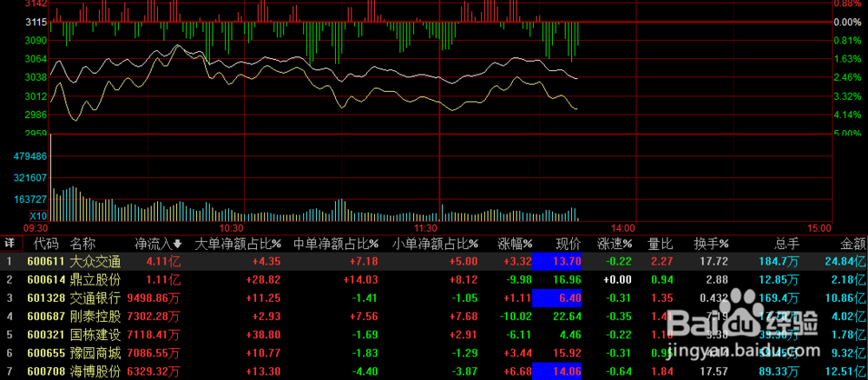This screenshot has width=868, height=380.
Task: Click net inflow value 1.11亿
Action: pyautogui.click(x=163, y=280)
